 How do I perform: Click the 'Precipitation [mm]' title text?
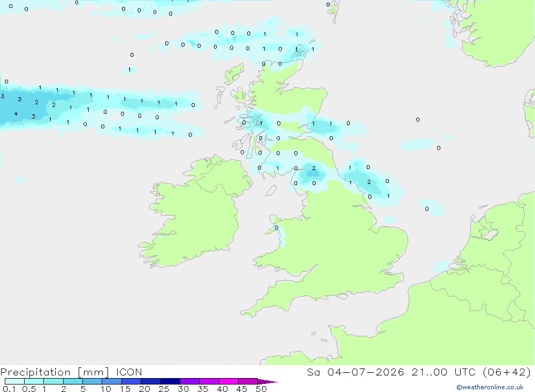point(55,372)
